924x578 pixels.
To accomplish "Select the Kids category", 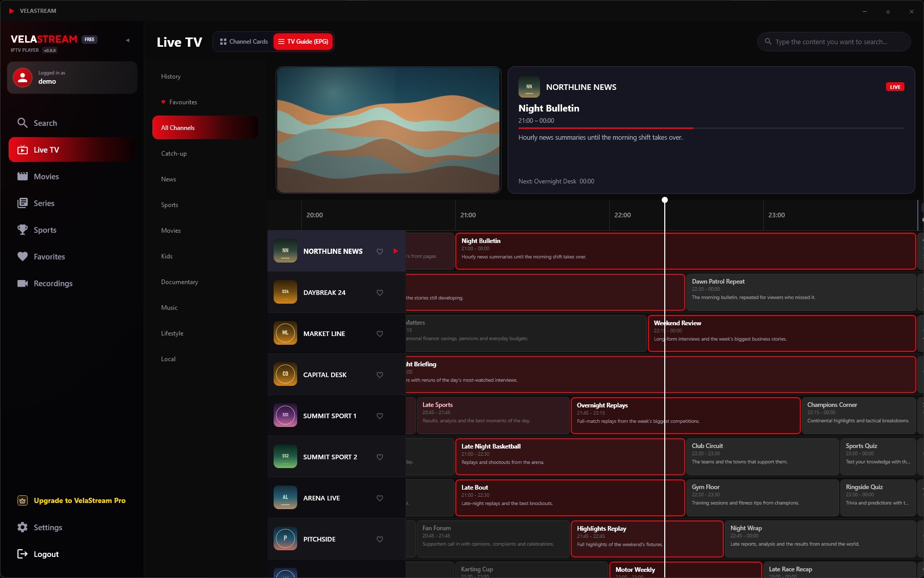I will [205, 256].
